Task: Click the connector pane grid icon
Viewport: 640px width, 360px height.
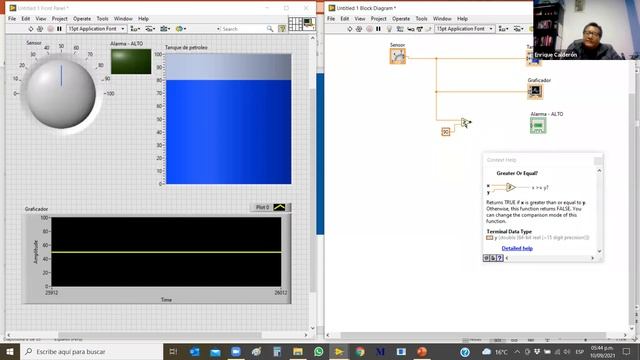Action: (x=295, y=24)
